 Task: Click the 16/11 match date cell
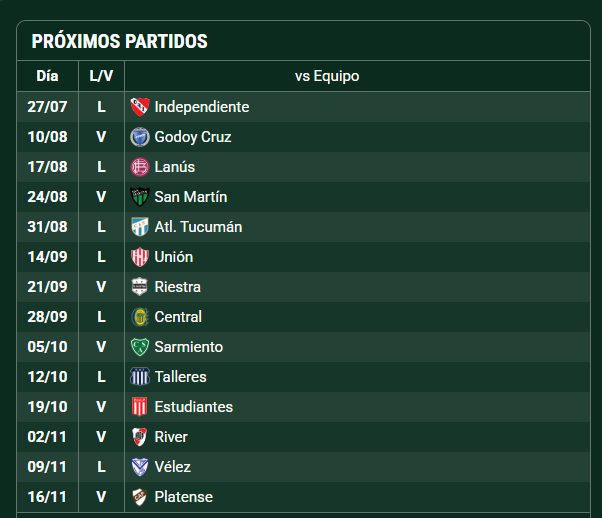click(x=47, y=497)
